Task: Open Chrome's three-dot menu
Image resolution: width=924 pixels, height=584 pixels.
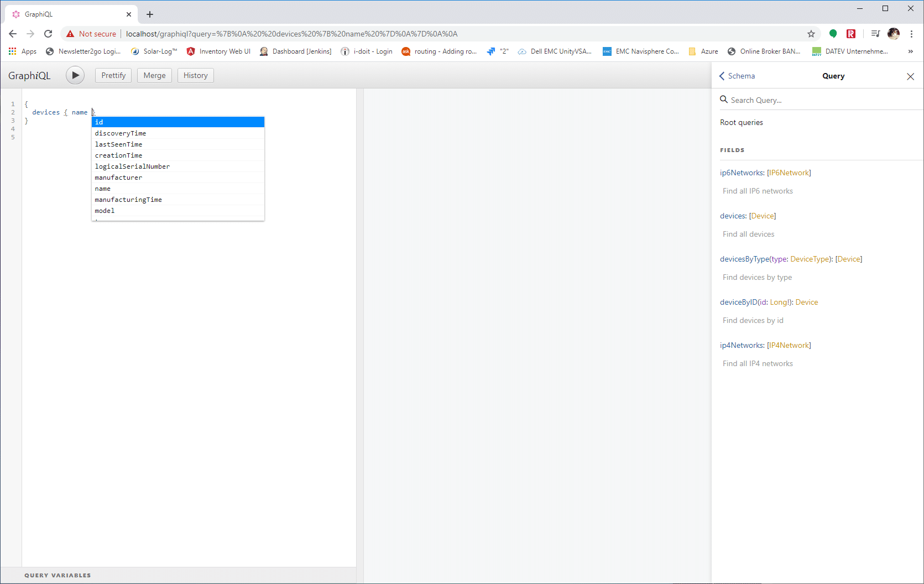Action: coord(912,34)
